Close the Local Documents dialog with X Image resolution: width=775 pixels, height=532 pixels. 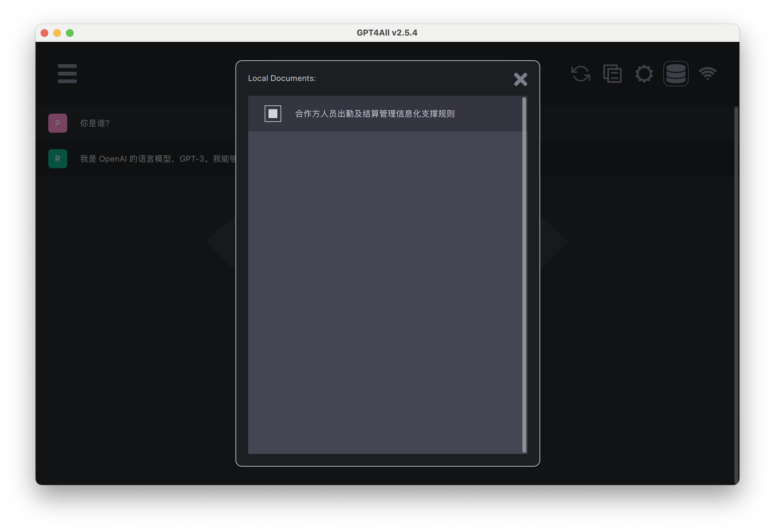tap(520, 79)
